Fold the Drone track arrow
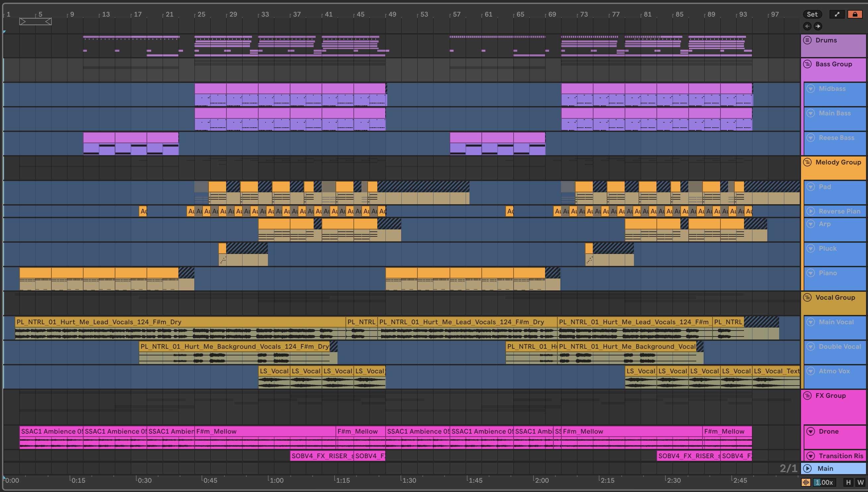 click(x=811, y=431)
